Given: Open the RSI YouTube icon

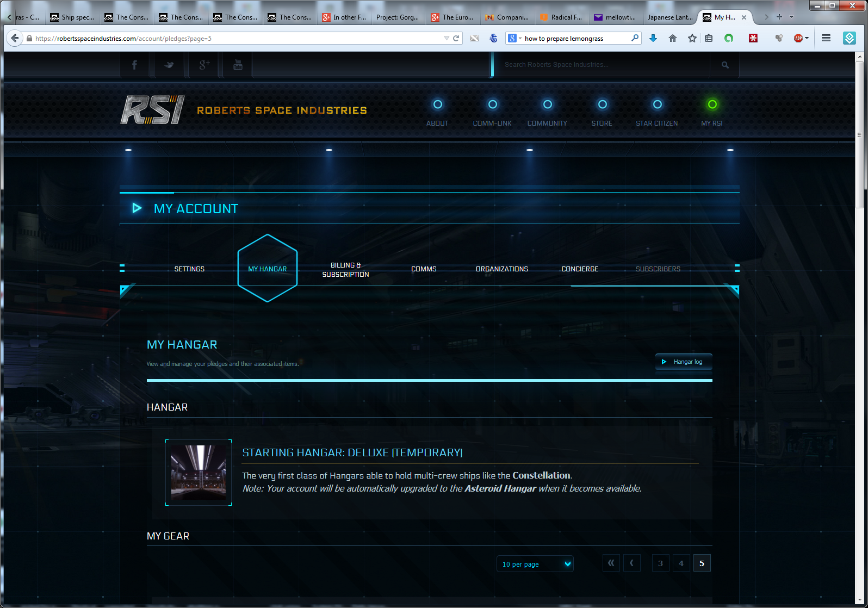Looking at the screenshot, I should (x=238, y=65).
